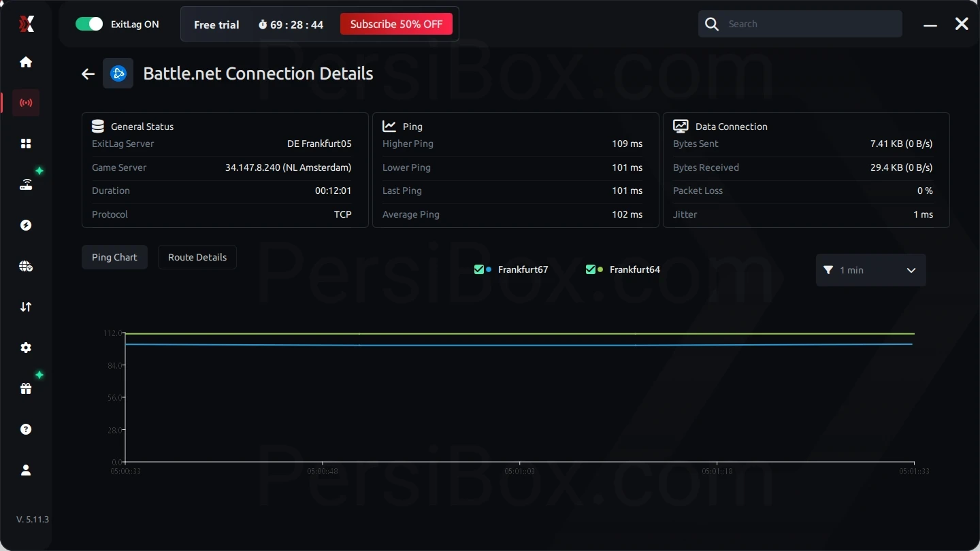
Task: Open the help question mark icon
Action: [26, 429]
